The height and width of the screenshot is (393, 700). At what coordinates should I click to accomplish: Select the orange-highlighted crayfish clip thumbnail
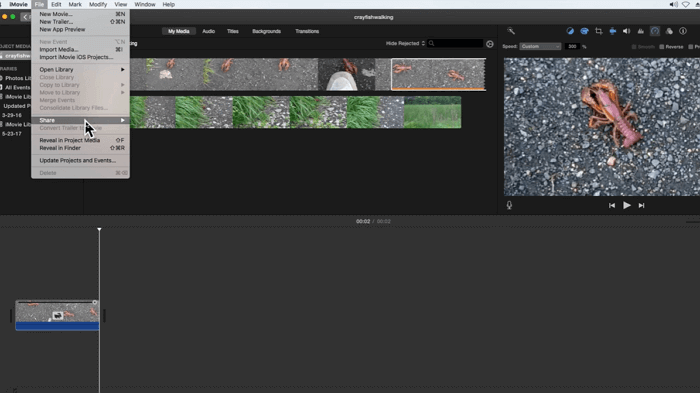(438, 74)
